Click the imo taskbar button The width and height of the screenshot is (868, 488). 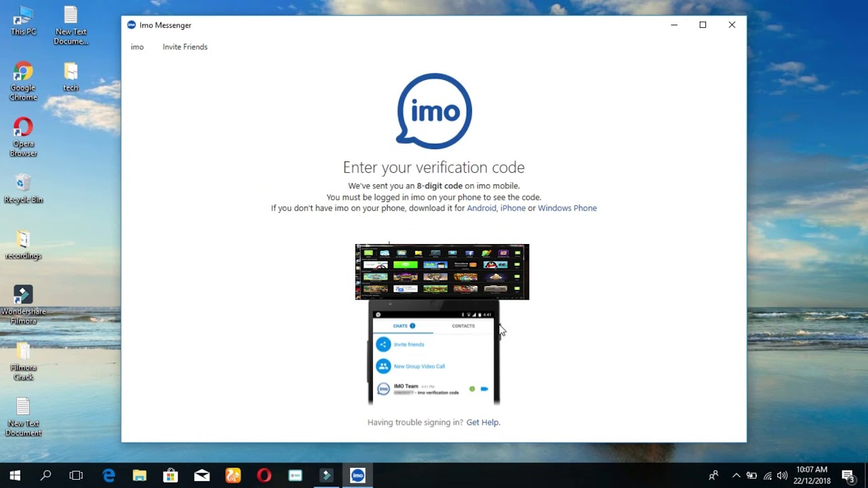357,475
